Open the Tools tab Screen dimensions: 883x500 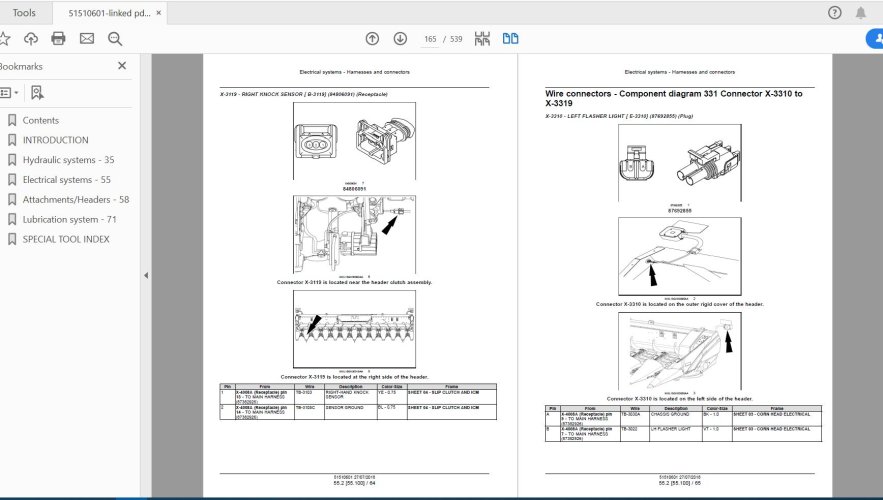pyautogui.click(x=25, y=13)
